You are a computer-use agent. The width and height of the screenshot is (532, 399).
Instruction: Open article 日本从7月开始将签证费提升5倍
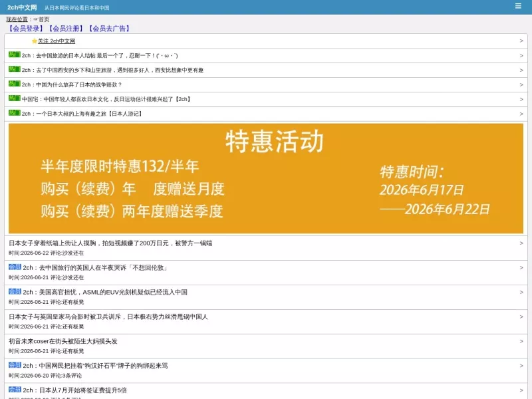75,390
